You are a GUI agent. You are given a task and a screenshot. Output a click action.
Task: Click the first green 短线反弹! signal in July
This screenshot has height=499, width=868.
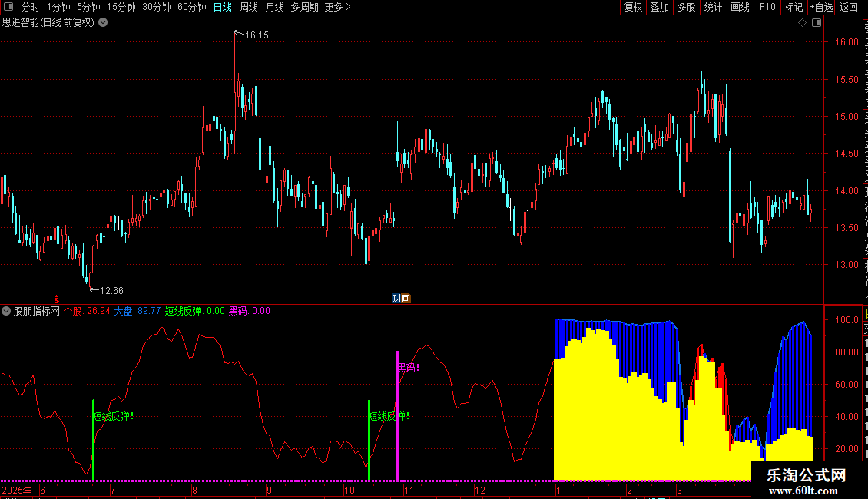[x=114, y=416]
